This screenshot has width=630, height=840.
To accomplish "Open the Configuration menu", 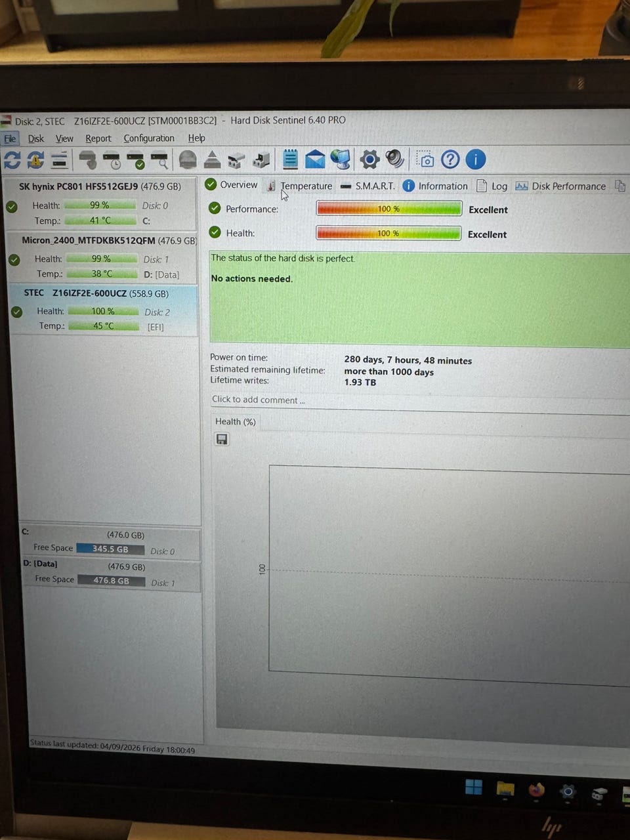I will [149, 138].
